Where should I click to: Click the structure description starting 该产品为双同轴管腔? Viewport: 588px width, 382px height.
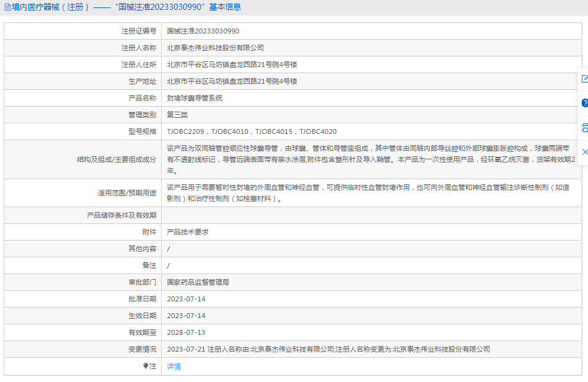[371, 159]
